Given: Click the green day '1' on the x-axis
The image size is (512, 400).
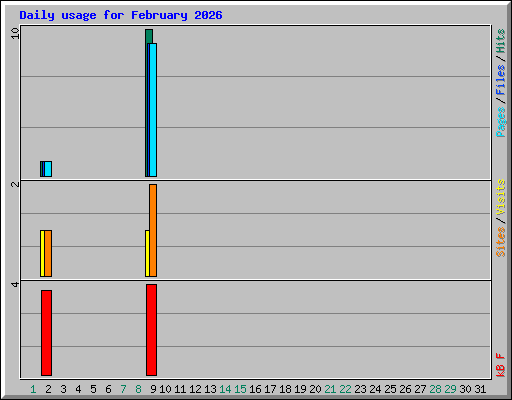Looking at the screenshot, I should 33,389.
